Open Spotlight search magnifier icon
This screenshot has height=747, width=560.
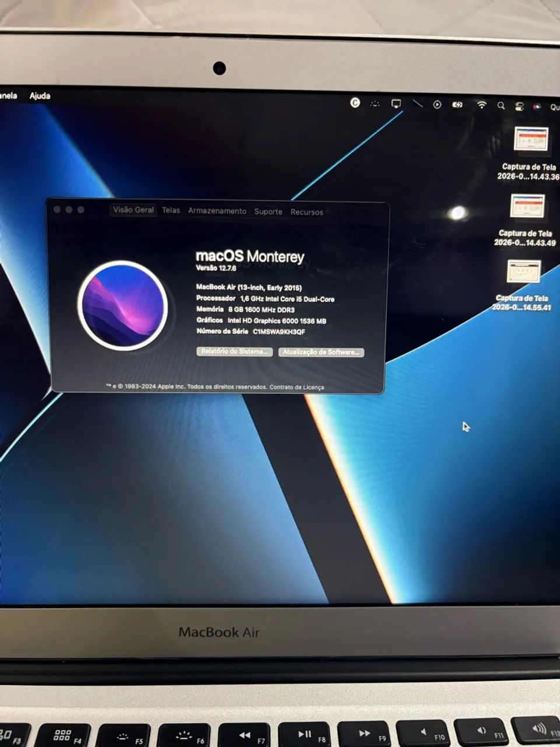point(501,106)
